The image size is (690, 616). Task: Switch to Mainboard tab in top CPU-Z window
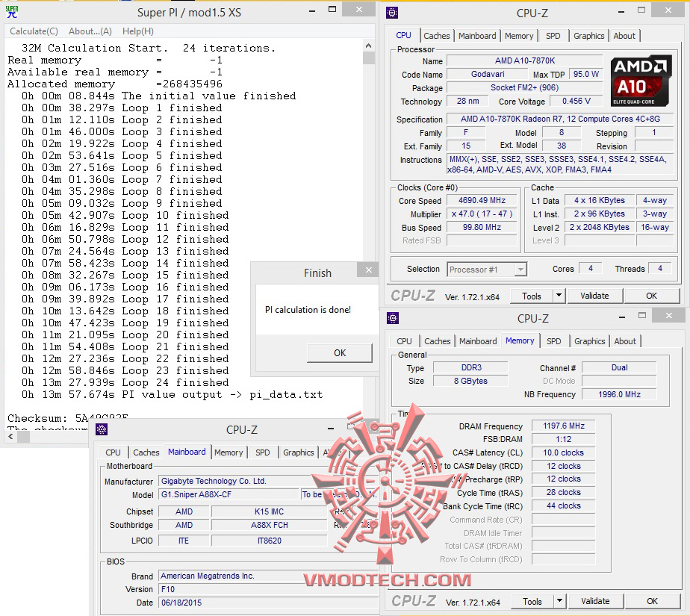[477, 36]
